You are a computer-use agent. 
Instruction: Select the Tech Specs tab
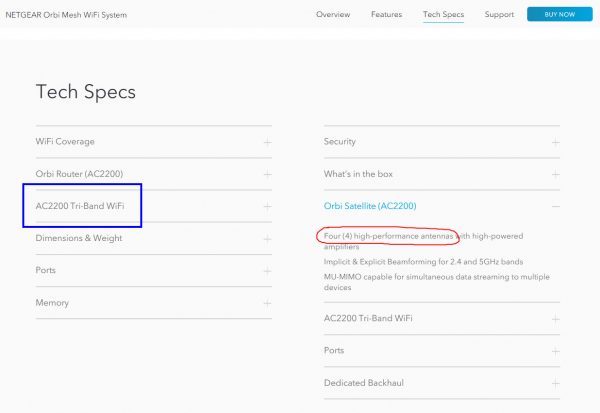(x=443, y=15)
